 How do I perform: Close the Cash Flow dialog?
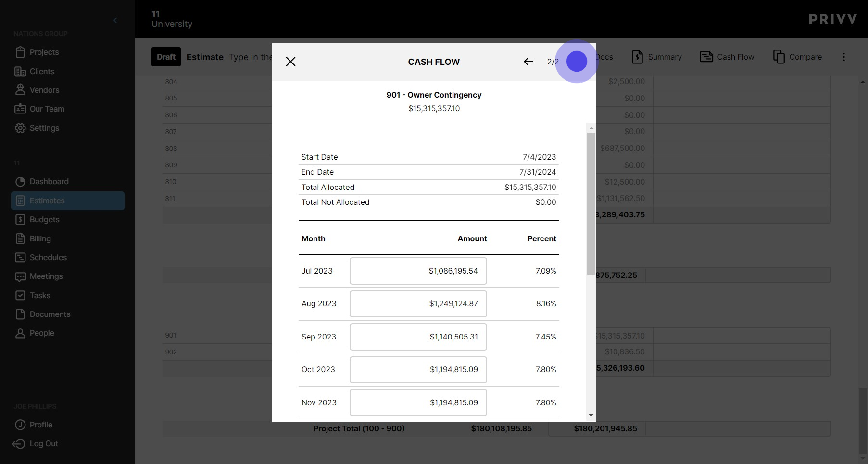tap(290, 62)
